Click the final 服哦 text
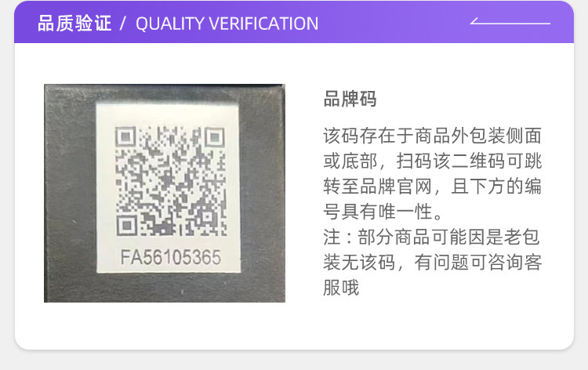 click(x=341, y=288)
